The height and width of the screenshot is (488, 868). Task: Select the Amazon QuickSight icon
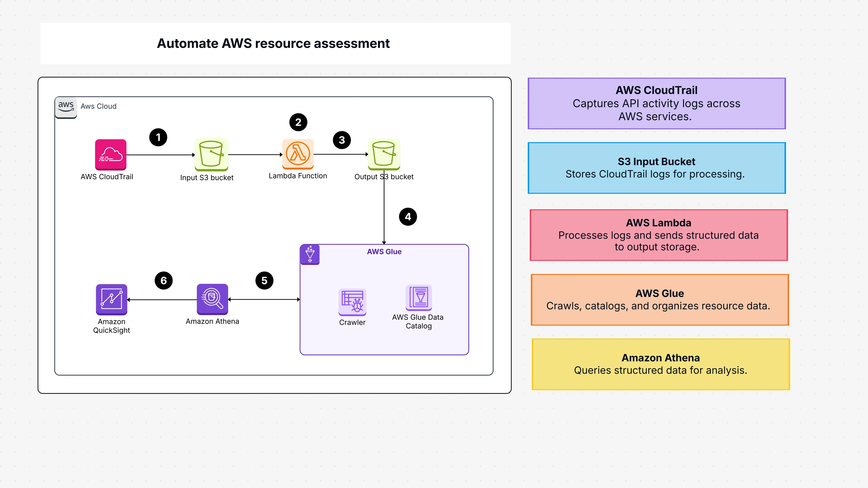tap(111, 299)
